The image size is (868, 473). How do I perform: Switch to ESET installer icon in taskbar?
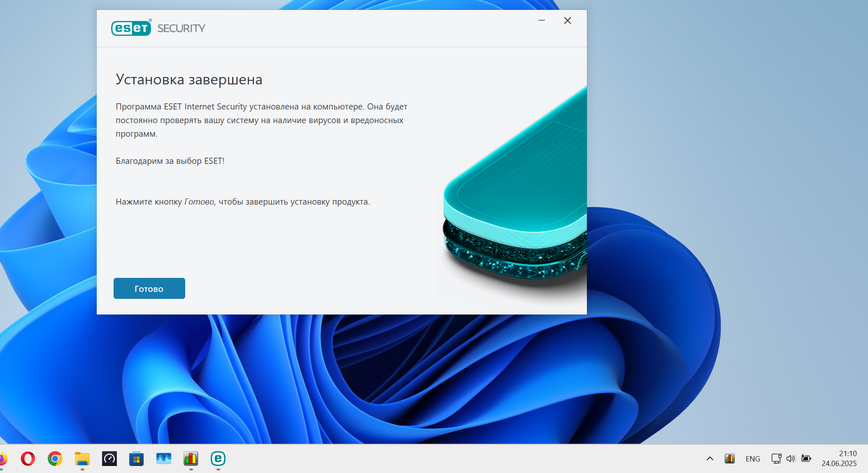click(x=218, y=458)
